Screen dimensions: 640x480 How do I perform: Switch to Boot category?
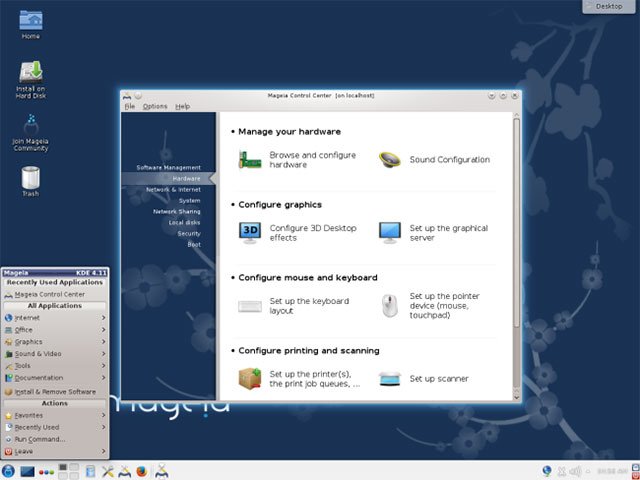click(x=194, y=244)
